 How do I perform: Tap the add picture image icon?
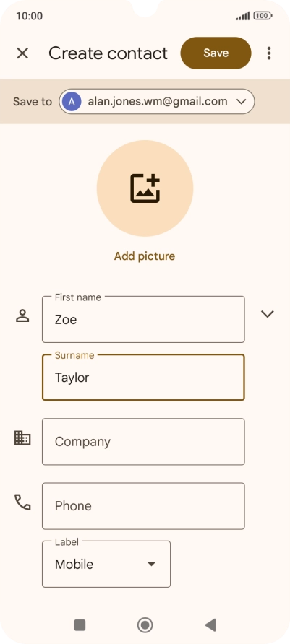click(x=145, y=188)
